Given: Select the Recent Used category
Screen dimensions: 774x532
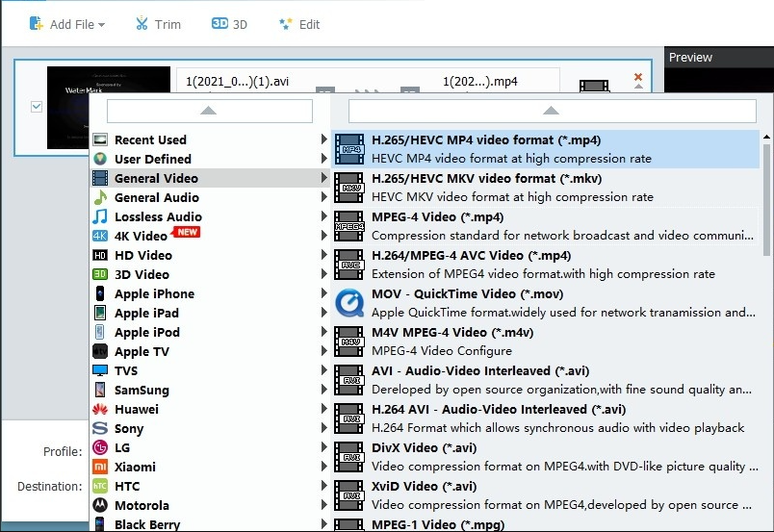Looking at the screenshot, I should pyautogui.click(x=210, y=139).
